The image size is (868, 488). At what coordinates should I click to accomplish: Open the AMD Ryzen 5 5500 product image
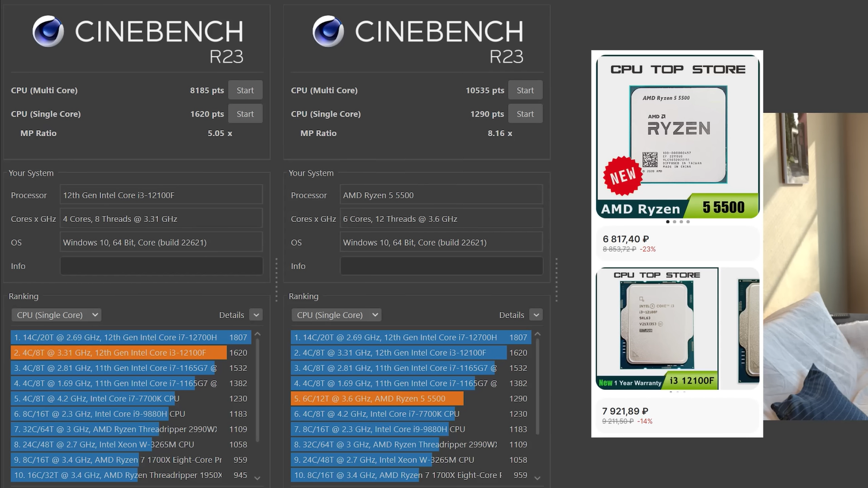click(678, 136)
